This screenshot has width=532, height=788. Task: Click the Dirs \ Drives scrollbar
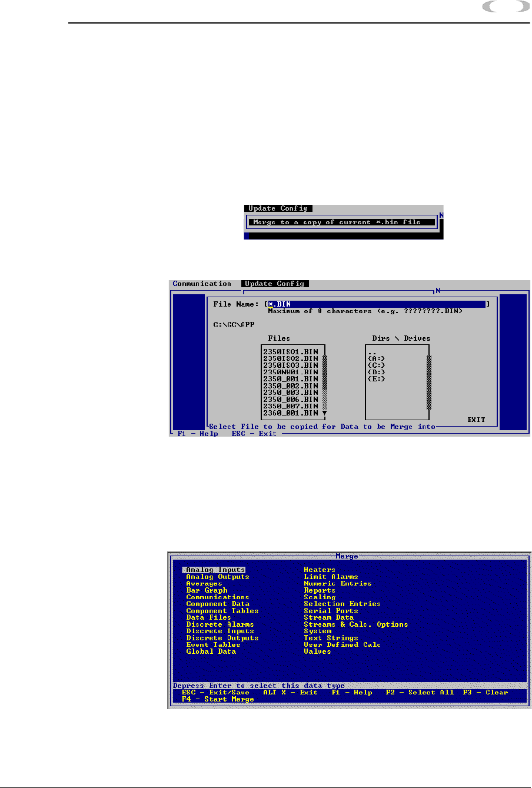(x=429, y=383)
